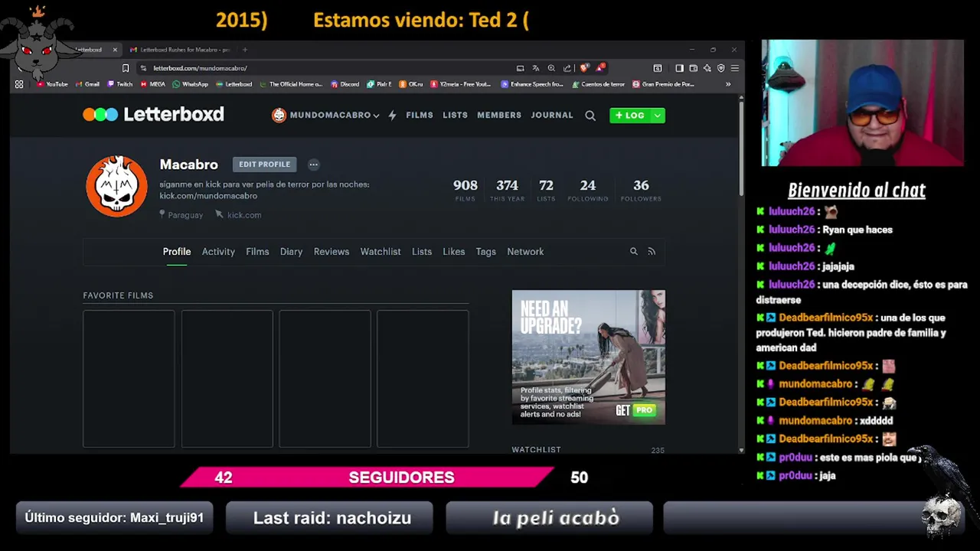Click the first empty favorite film slot
The image size is (980, 551).
[129, 379]
